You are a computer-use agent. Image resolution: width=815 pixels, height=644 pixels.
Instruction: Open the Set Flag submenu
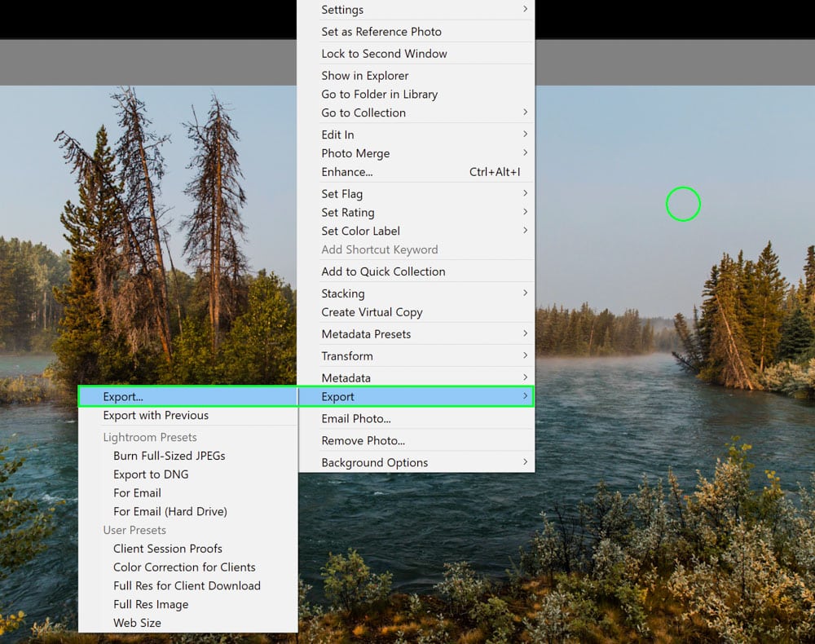click(416, 194)
